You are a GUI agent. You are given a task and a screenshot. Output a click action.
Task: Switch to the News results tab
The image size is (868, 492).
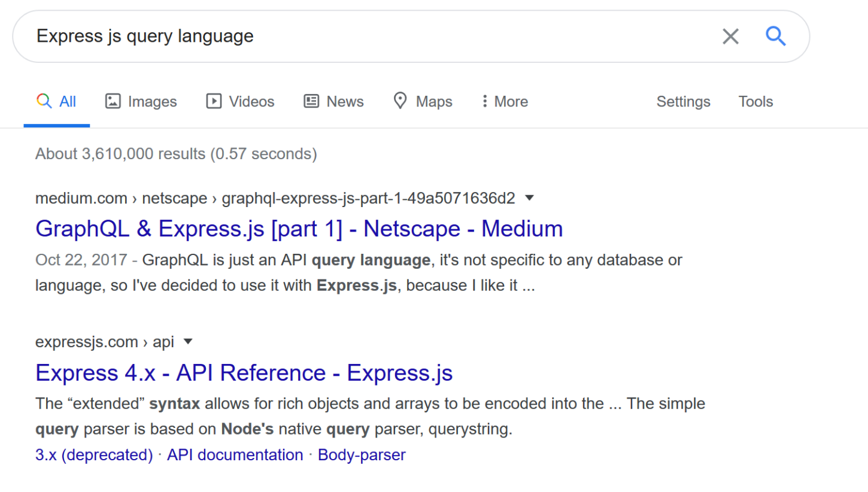[345, 102]
